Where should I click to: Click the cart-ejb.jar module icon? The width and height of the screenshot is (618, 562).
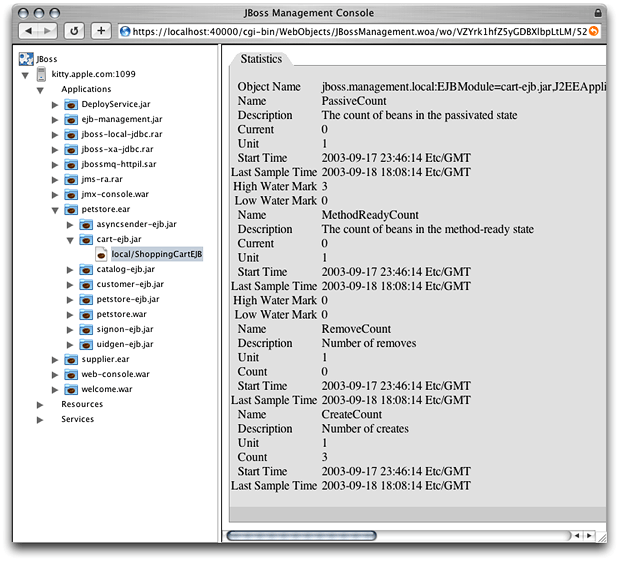pyautogui.click(x=86, y=239)
